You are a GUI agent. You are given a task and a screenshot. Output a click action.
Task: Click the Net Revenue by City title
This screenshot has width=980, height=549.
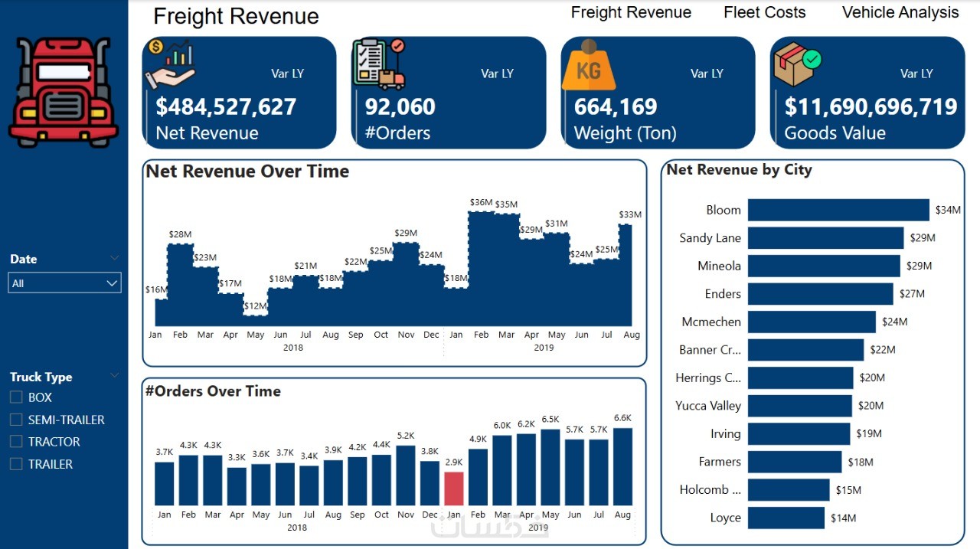coord(739,170)
